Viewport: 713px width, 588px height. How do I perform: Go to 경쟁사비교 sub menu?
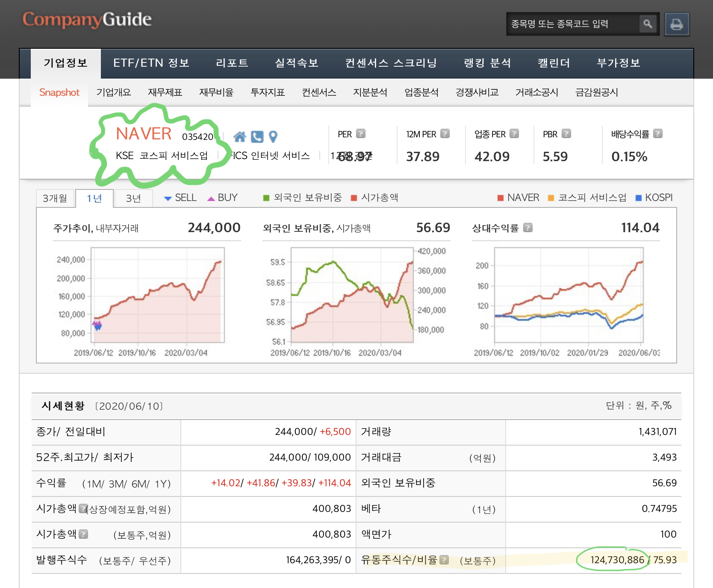point(477,93)
